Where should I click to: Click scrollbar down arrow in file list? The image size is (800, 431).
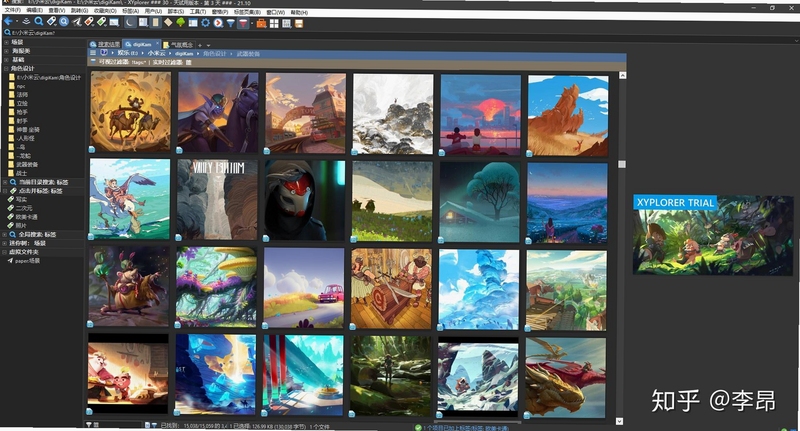(619, 421)
